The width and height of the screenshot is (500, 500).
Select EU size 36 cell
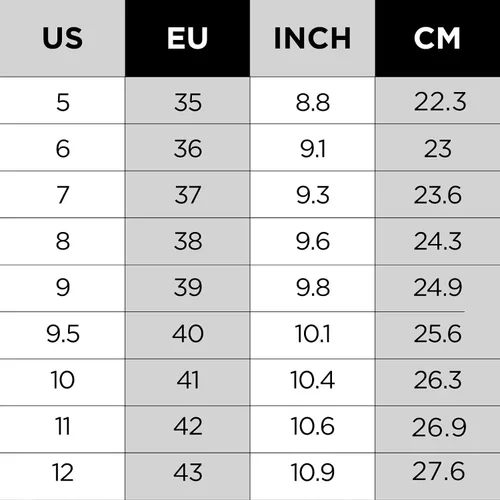pos(187,148)
